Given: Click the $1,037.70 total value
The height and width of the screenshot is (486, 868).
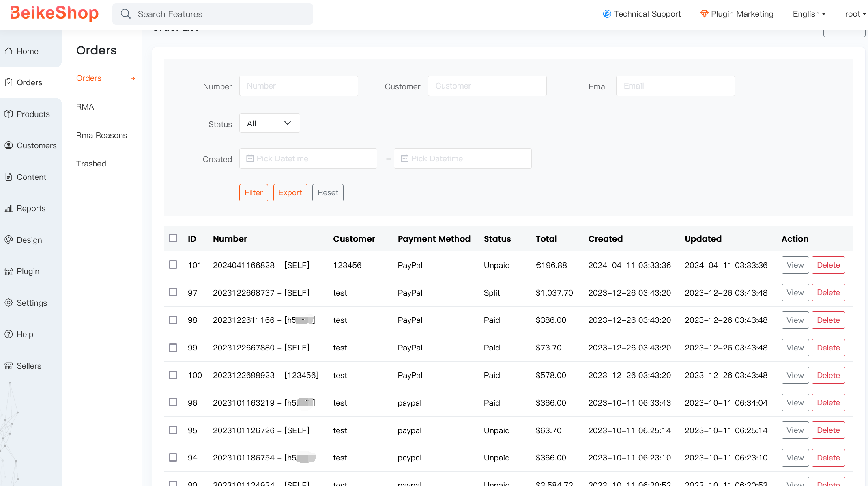Looking at the screenshot, I should 554,293.
